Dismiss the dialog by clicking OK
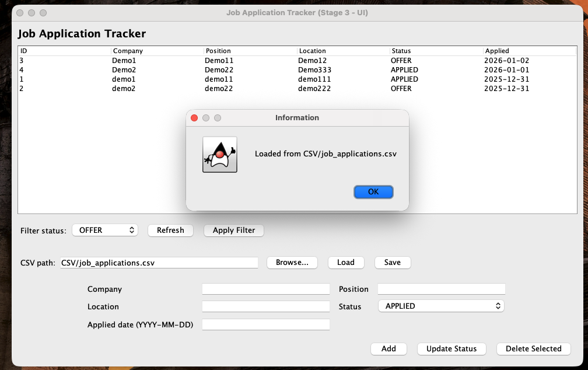Screen dimensions: 588x370 click(373, 191)
